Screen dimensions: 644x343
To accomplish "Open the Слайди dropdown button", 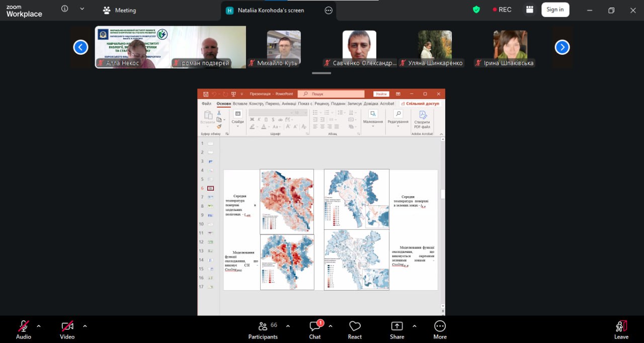I will 238,118.
